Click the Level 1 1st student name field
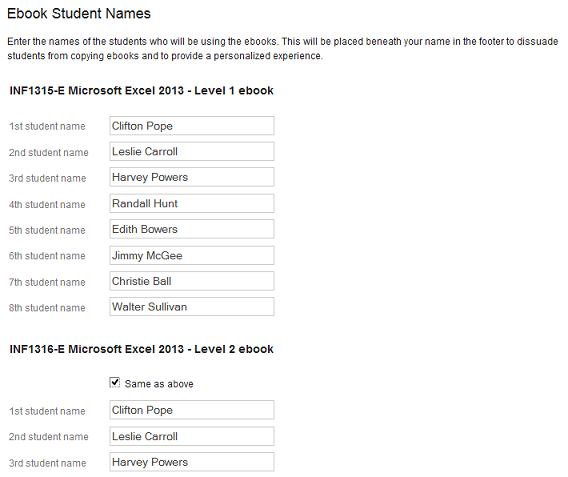Viewport: 568px width, 477px height. tap(192, 126)
